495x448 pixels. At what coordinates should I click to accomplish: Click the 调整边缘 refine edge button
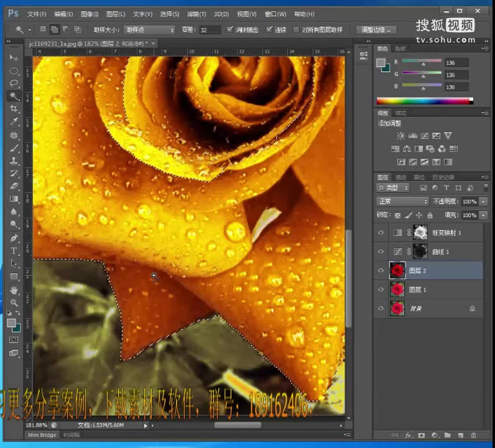[376, 30]
